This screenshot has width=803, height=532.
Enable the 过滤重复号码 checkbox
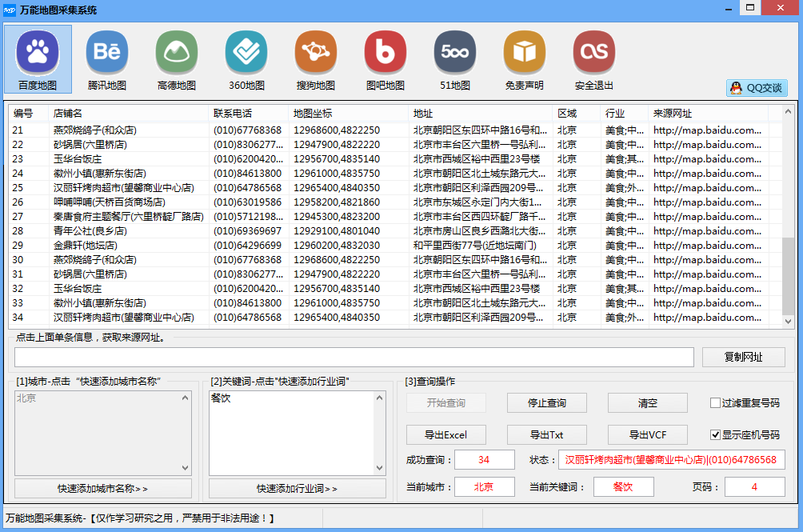[716, 403]
